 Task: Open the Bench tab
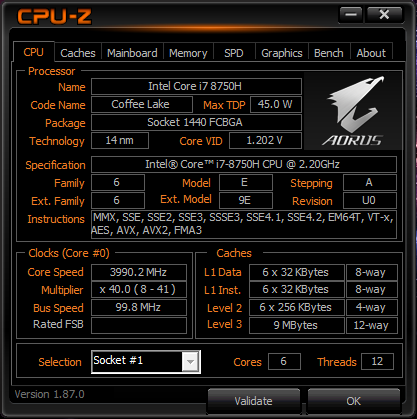(x=329, y=53)
